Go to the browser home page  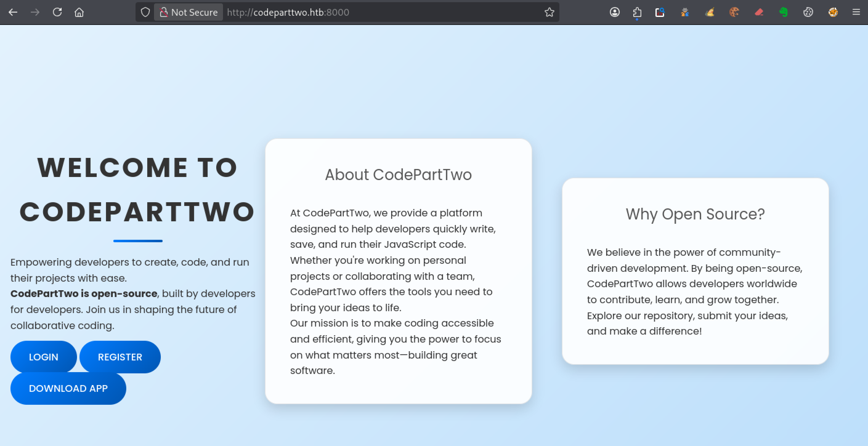(x=79, y=12)
